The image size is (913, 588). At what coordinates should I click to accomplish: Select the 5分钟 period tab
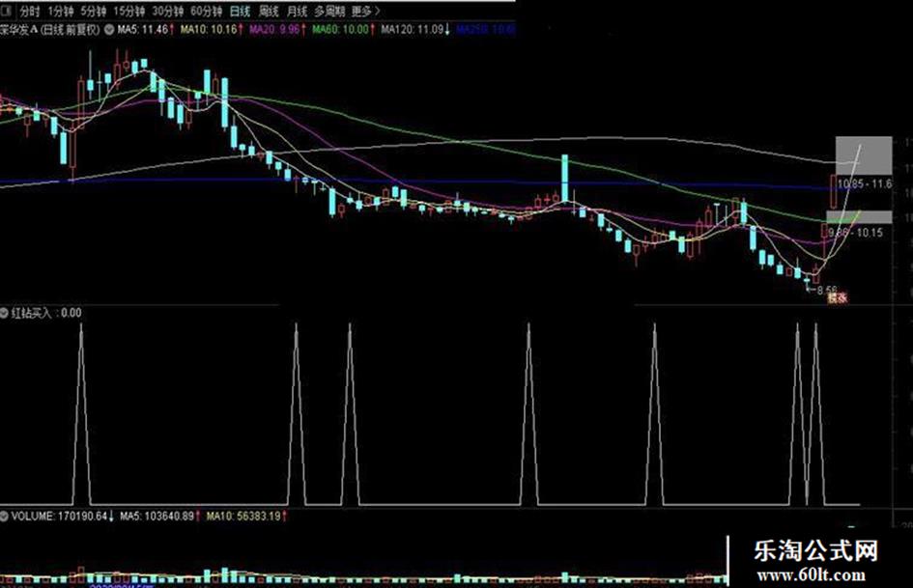tap(93, 11)
